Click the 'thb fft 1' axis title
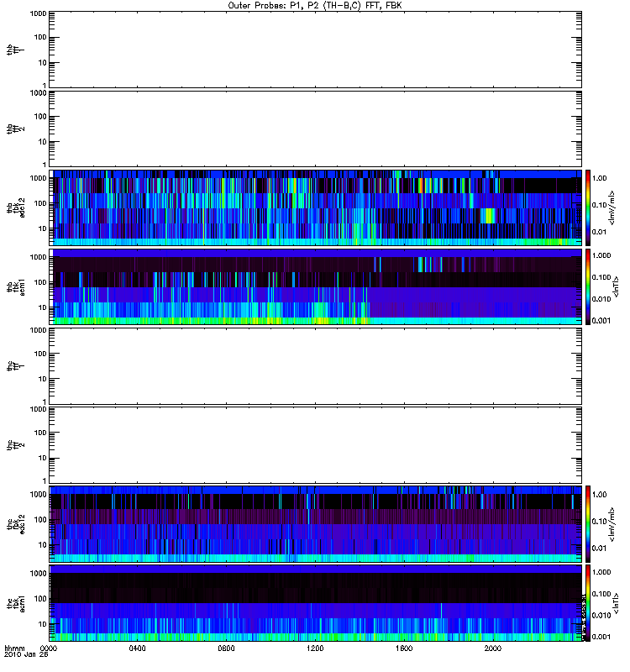Screen dimensions: 630x672 click(x=16, y=50)
